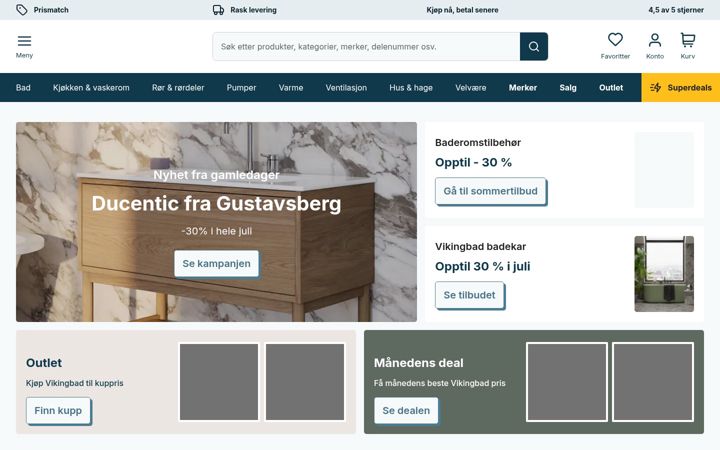Viewport: 720px width, 450px height.
Task: Go to Outlet in navigation bar
Action: coord(611,88)
